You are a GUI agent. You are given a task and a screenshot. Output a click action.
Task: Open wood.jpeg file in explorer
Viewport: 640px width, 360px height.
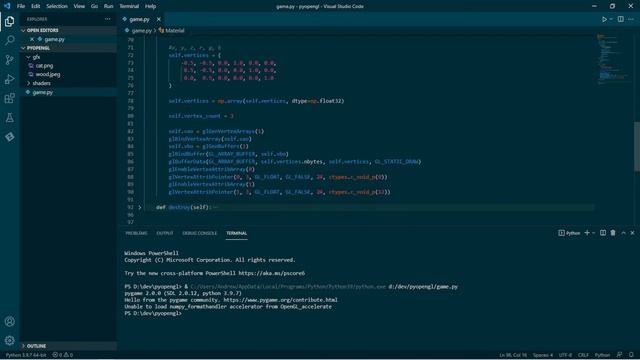pyautogui.click(x=48, y=74)
